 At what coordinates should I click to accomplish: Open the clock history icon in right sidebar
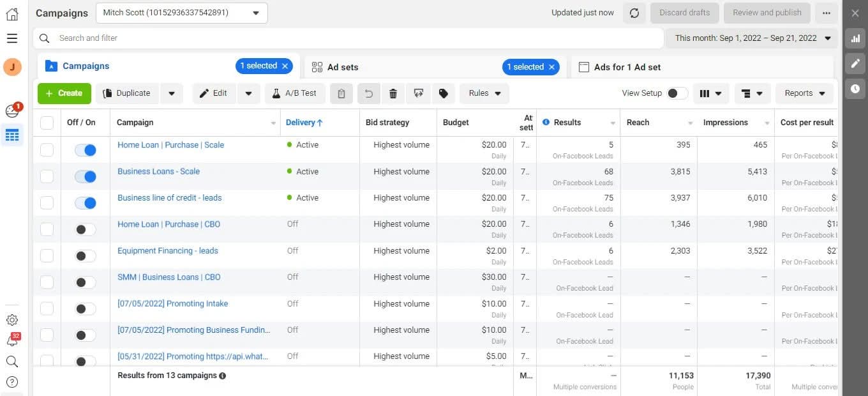pos(855,89)
